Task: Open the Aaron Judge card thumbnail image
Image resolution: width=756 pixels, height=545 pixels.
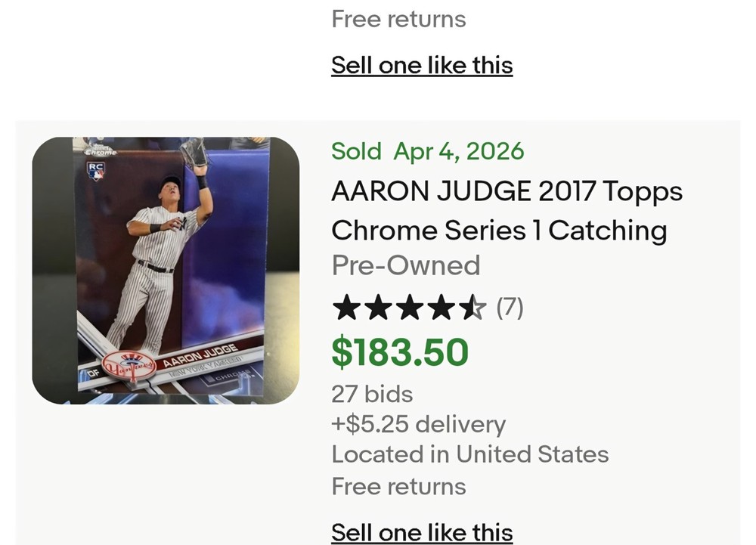Action: pyautogui.click(x=166, y=270)
